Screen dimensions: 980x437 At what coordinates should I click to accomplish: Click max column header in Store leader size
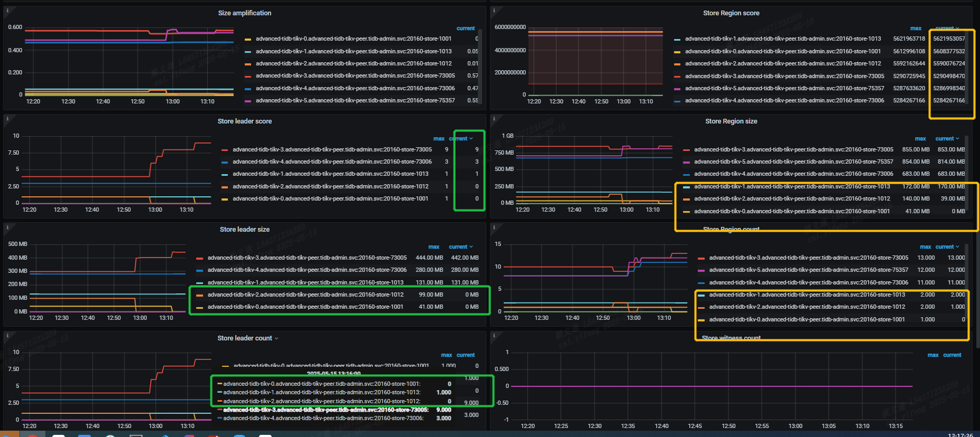434,246
